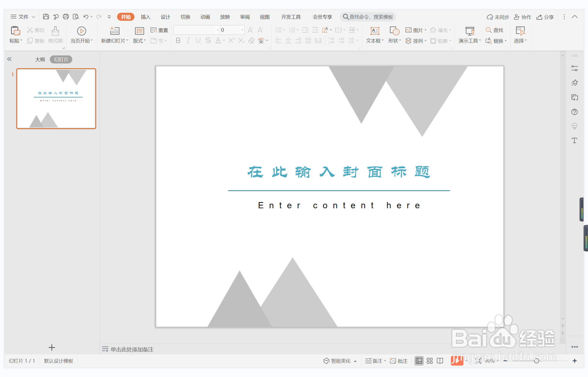Click the Save icon in quick access bar
588x377 pixels.
coord(46,17)
